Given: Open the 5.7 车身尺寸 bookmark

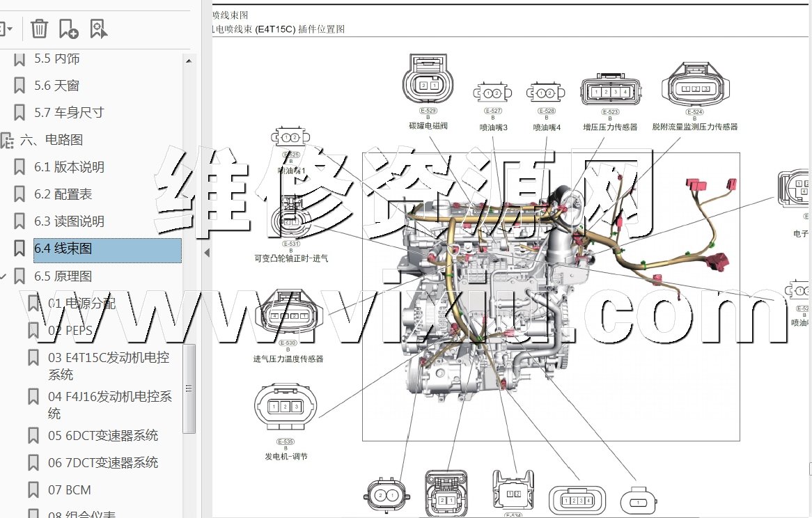Looking at the screenshot, I should [x=69, y=113].
